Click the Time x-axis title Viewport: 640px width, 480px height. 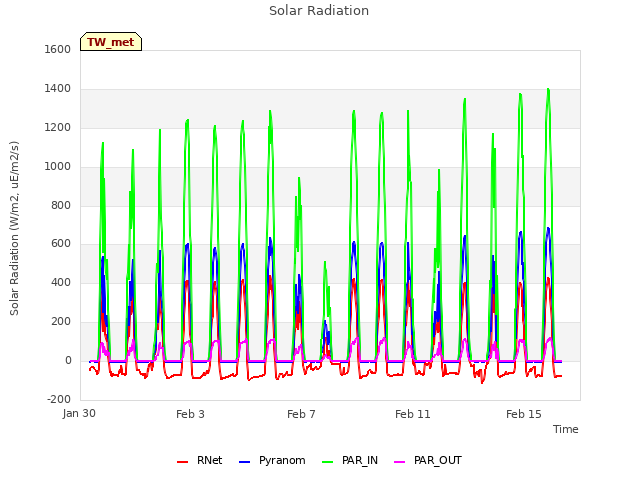pyautogui.click(x=565, y=429)
